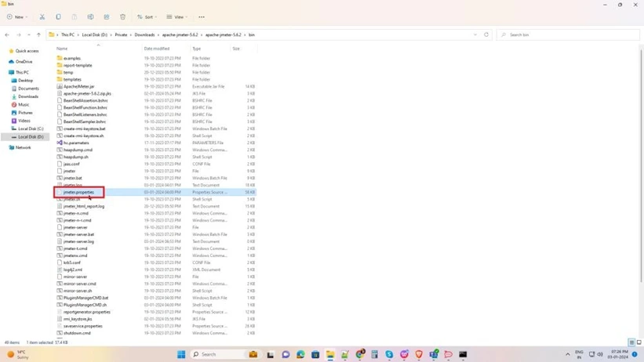Click the Delete trash icon
644x362 pixels.
(122, 16)
